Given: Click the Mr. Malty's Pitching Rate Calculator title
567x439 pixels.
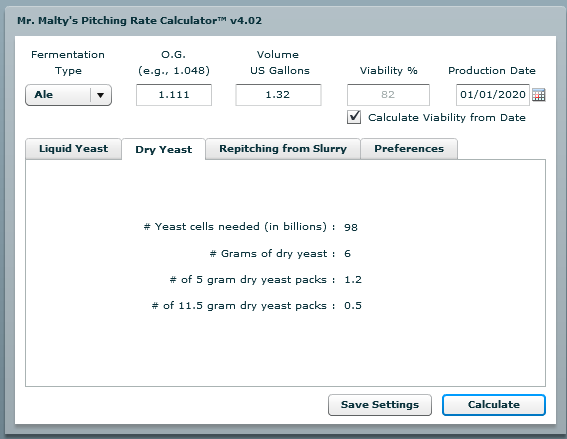Looking at the screenshot, I should [140, 21].
